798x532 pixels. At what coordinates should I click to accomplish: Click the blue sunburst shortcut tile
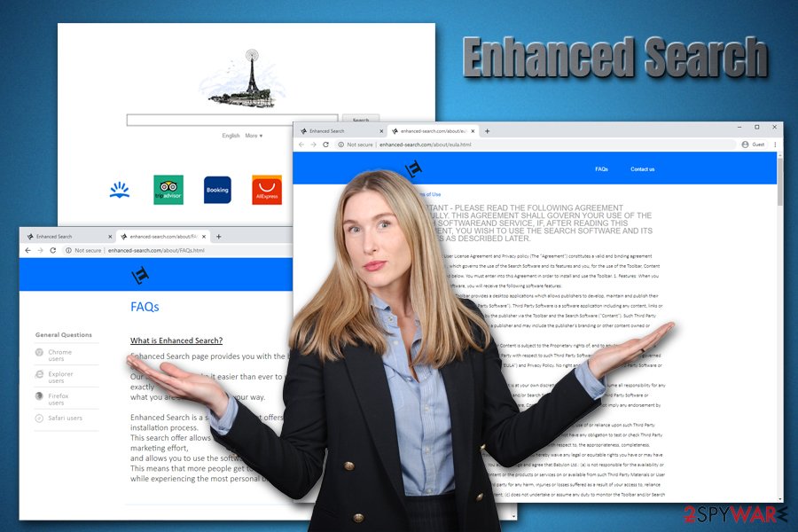(x=120, y=190)
